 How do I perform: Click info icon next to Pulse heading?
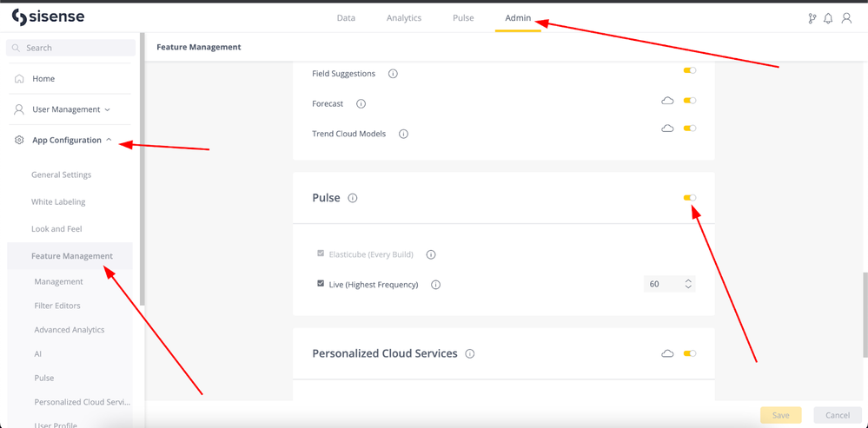click(353, 198)
